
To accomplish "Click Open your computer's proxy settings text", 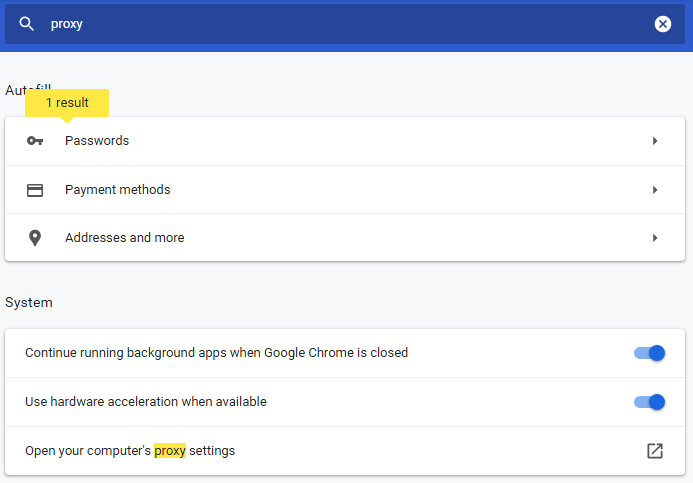I will click(130, 451).
